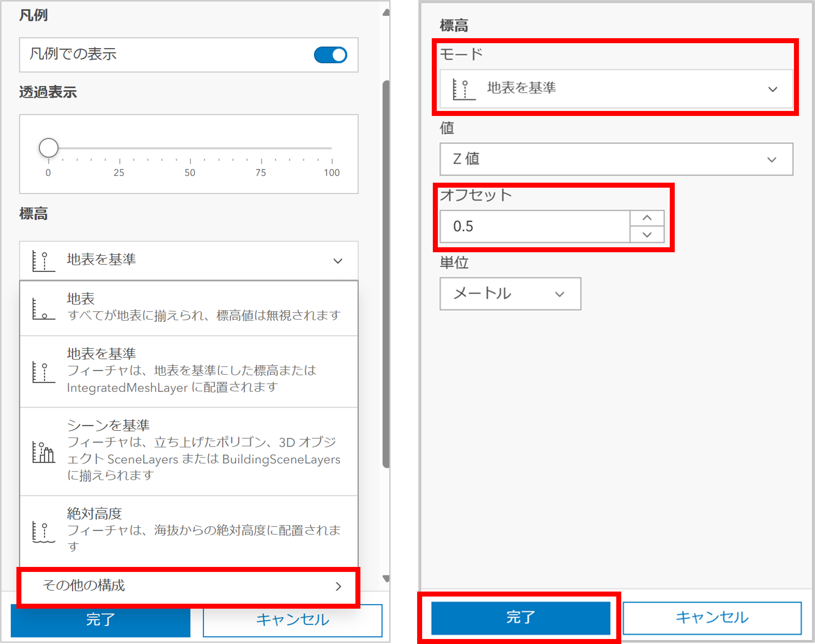Open その他の構成 submenu

[188, 586]
